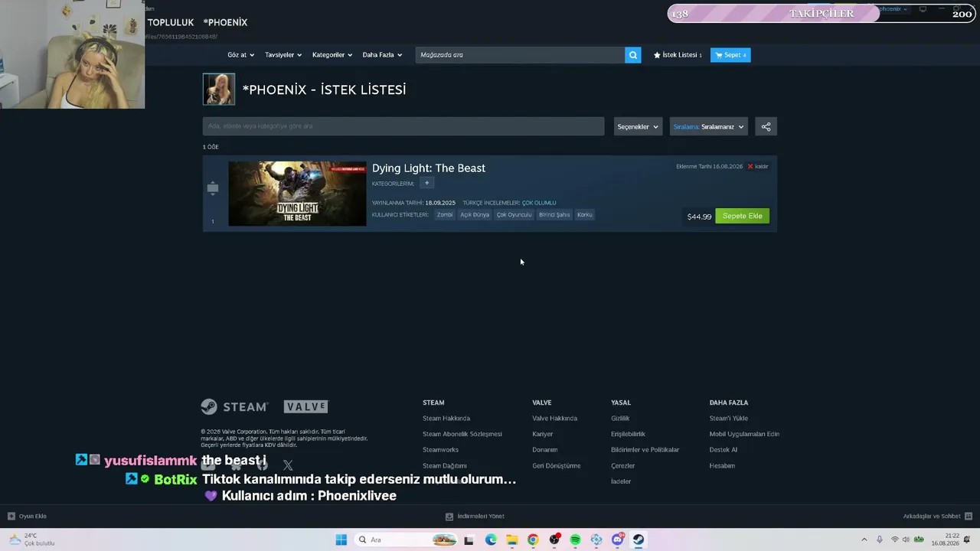Expand the Tavsiyeler dropdown
Viewport: 980px width, 551px height.
[x=283, y=55]
